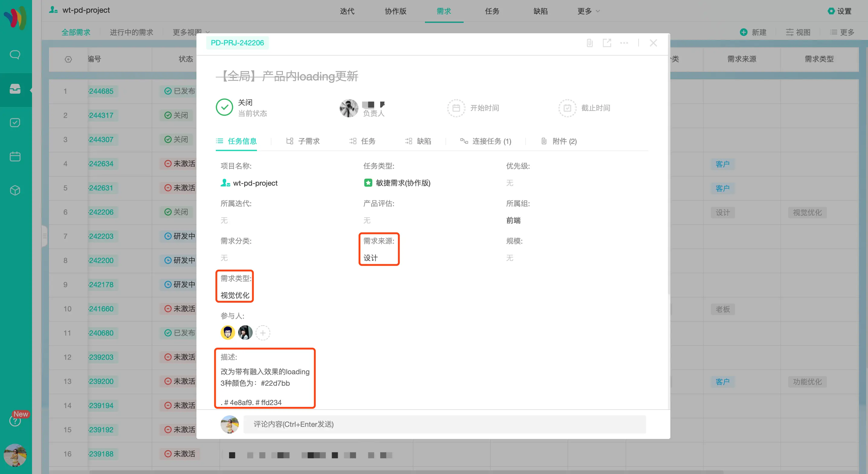Screen dimensions: 868x474
Task: Click the attachment icon in the task dialog header
Action: [589, 43]
